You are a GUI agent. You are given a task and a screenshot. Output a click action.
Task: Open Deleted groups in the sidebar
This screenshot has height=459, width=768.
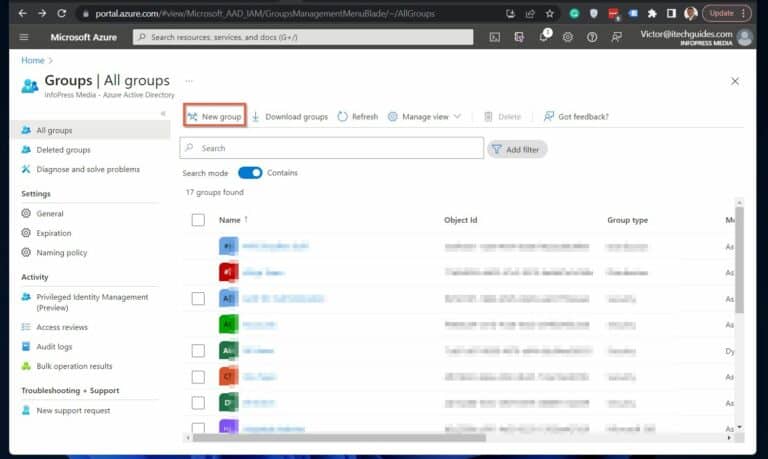[63, 150]
